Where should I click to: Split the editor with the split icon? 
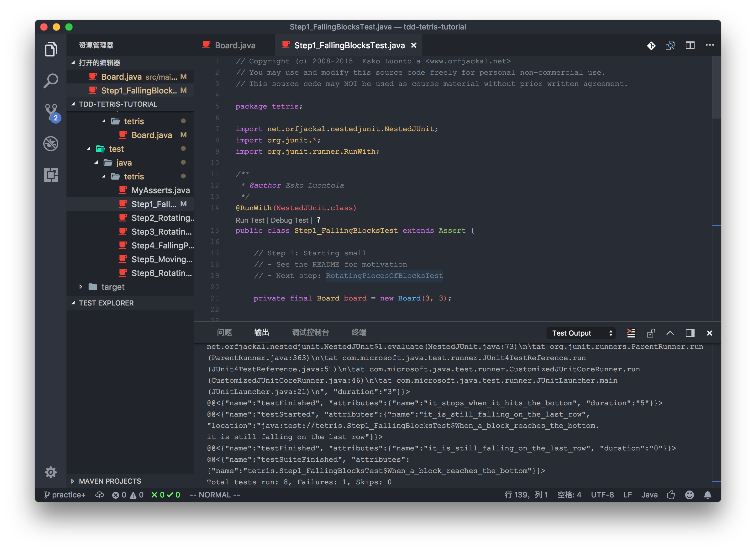point(690,45)
